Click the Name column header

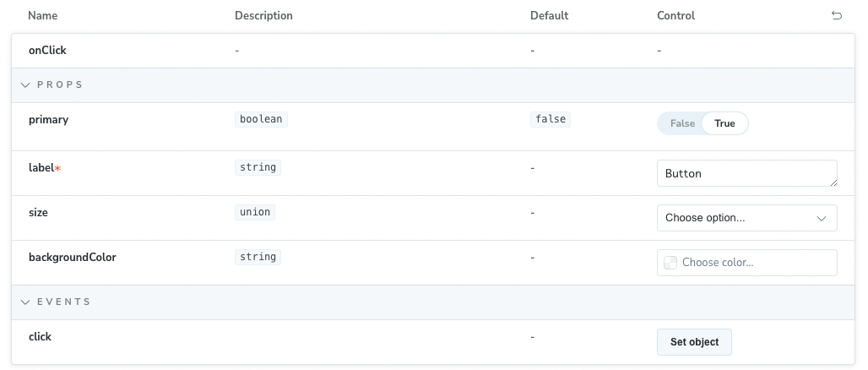tap(43, 16)
